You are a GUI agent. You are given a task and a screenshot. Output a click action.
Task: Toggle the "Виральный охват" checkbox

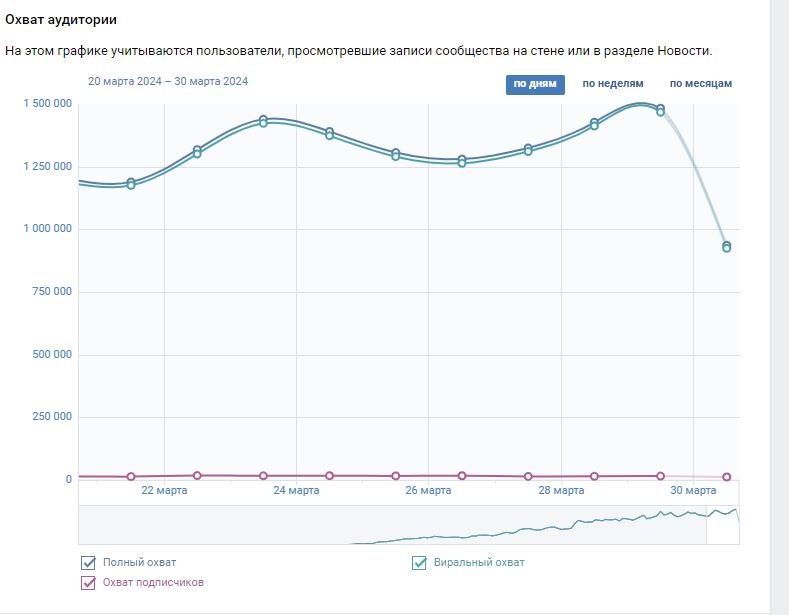420,563
